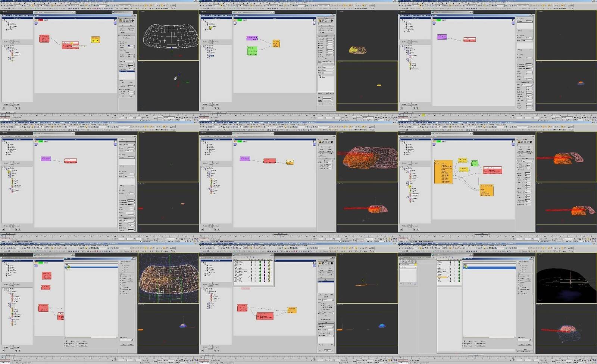
Task: Click the green node between yellow and red nodes
Action: pos(474,163)
